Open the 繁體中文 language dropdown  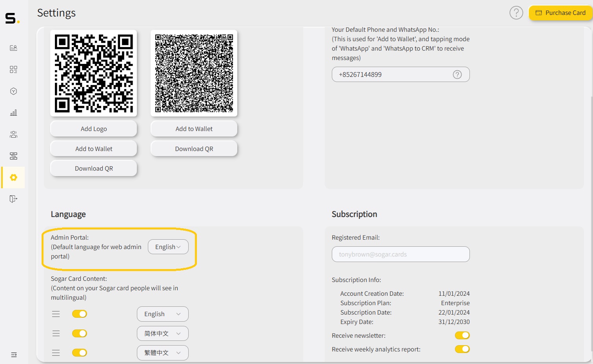pyautogui.click(x=163, y=353)
